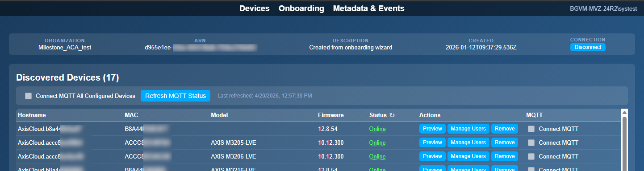Viewport: 644px width, 171px height.
Task: Click the Model column header
Action: coord(219,115)
